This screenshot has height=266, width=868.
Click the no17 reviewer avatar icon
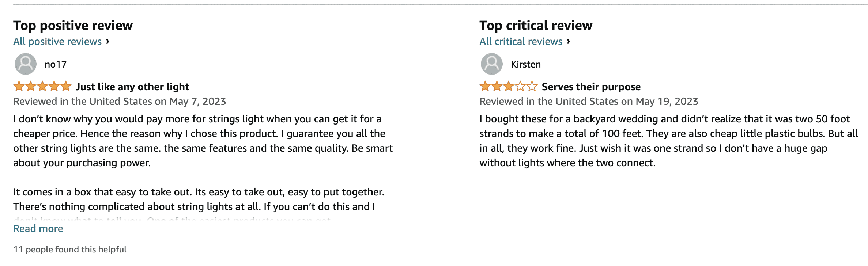pos(25,64)
